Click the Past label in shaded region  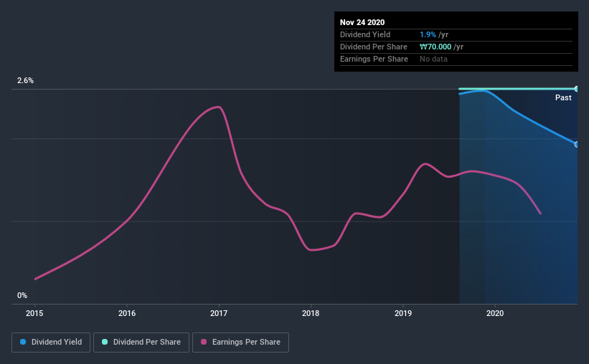(563, 97)
